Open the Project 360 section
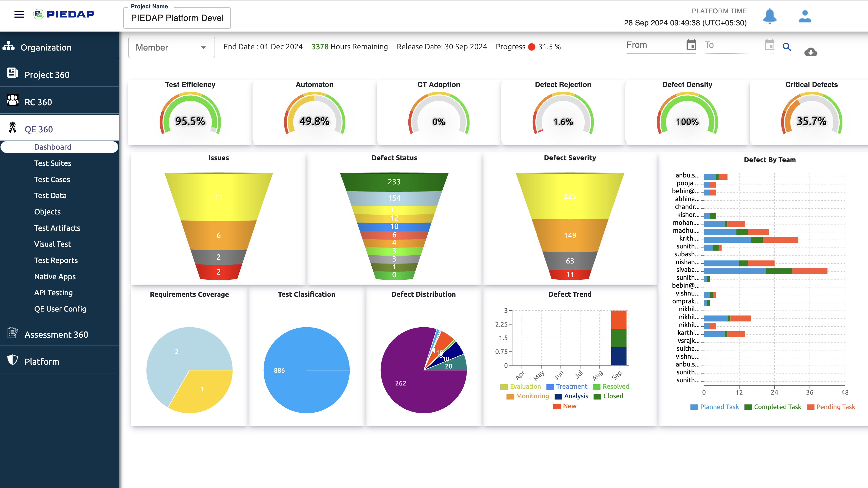This screenshot has height=488, width=868. [x=60, y=74]
